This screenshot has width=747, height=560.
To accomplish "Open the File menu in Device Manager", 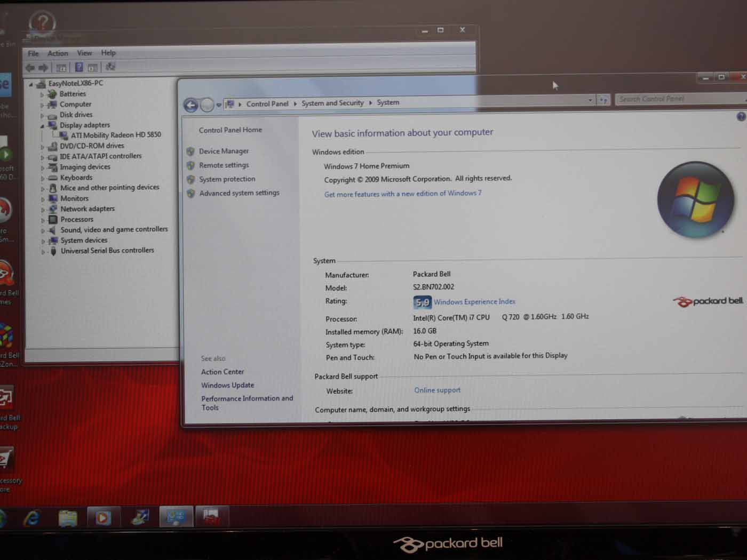I will (33, 53).
